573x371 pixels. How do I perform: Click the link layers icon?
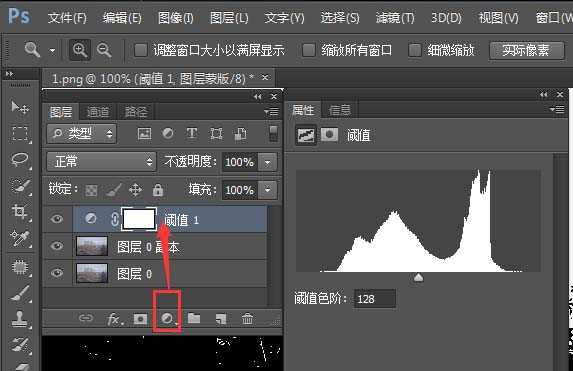point(86,318)
